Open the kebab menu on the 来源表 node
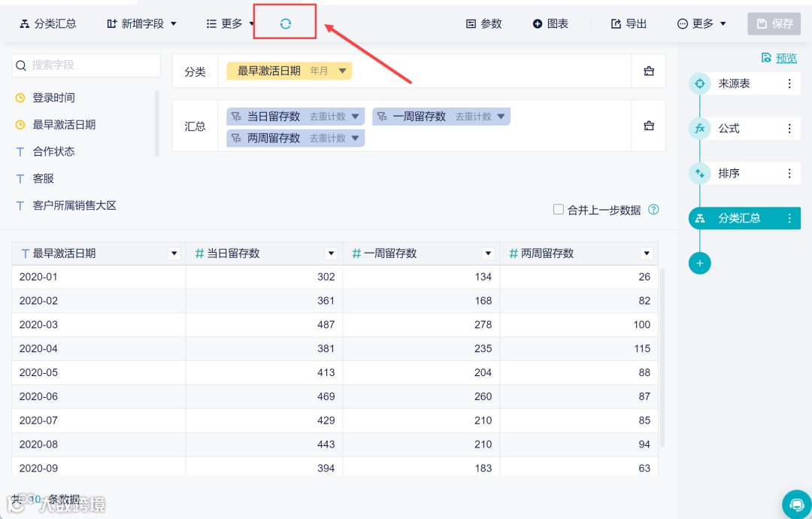 click(788, 83)
